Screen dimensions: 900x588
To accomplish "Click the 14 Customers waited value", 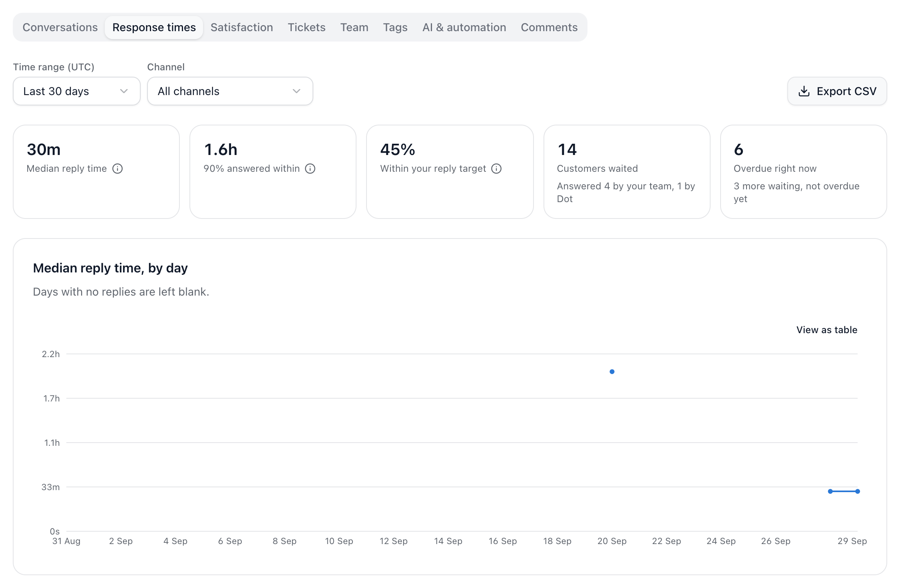I will (567, 150).
